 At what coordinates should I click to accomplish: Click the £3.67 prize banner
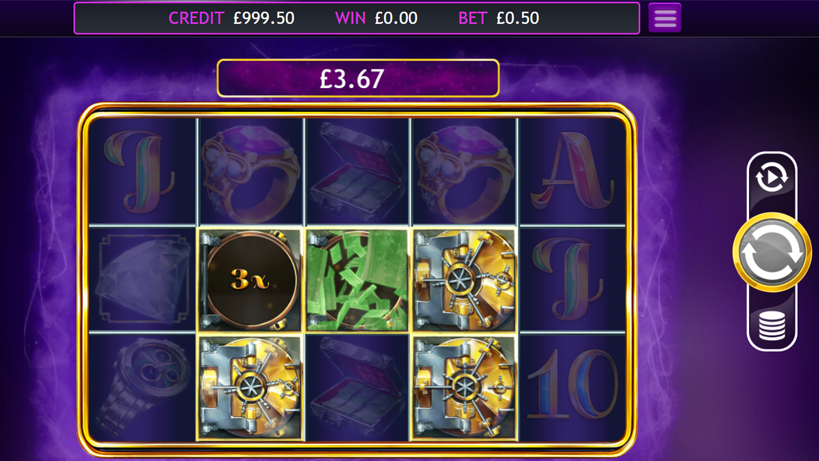pos(358,79)
